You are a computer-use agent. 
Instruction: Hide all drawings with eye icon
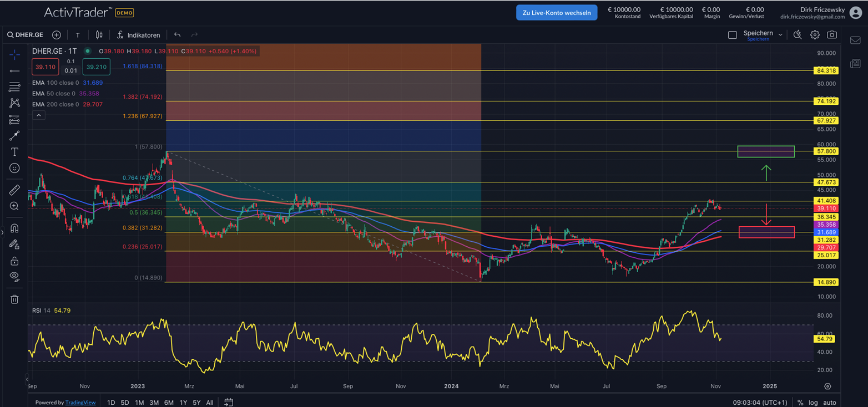coord(14,276)
